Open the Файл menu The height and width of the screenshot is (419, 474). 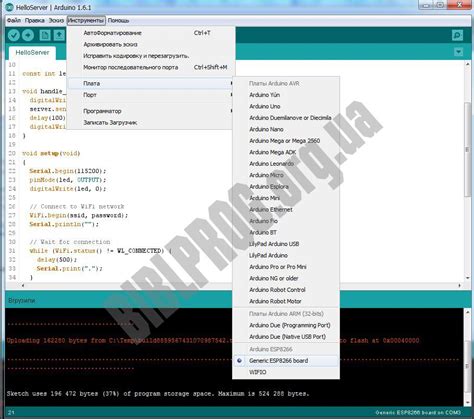tap(14, 21)
